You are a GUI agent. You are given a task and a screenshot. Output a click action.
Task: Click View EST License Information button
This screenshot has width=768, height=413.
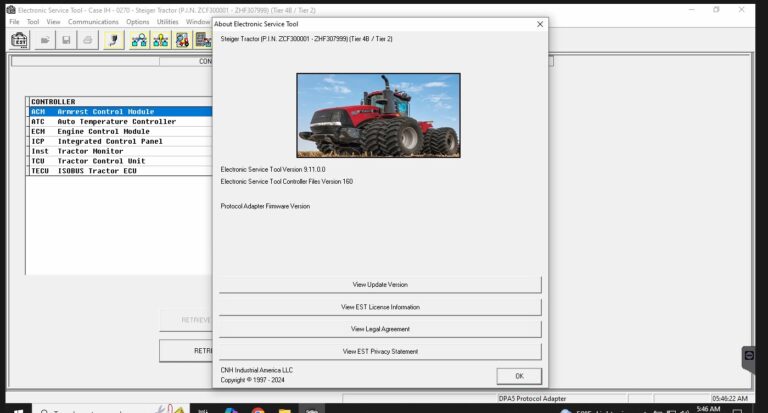point(380,307)
